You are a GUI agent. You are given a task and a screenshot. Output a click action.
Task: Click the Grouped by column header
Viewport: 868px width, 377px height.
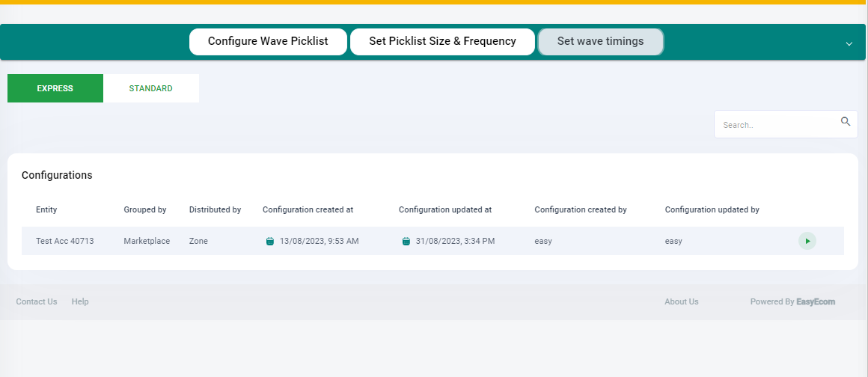point(145,209)
